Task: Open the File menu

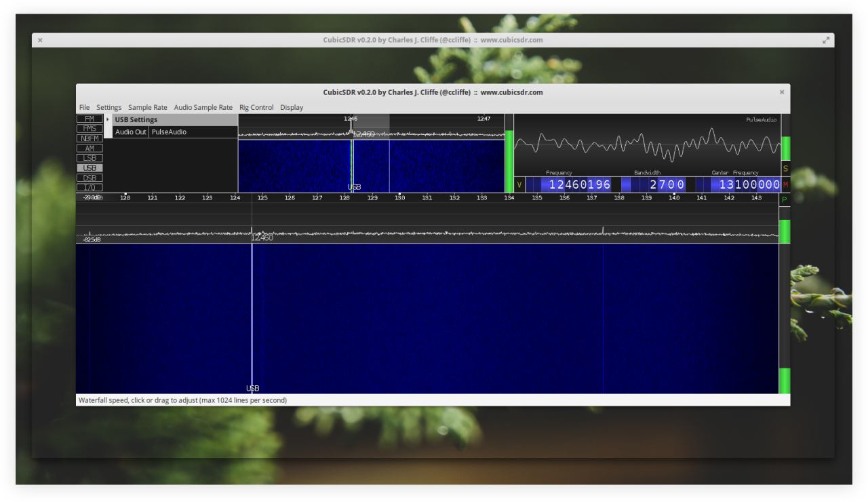Action: point(84,107)
